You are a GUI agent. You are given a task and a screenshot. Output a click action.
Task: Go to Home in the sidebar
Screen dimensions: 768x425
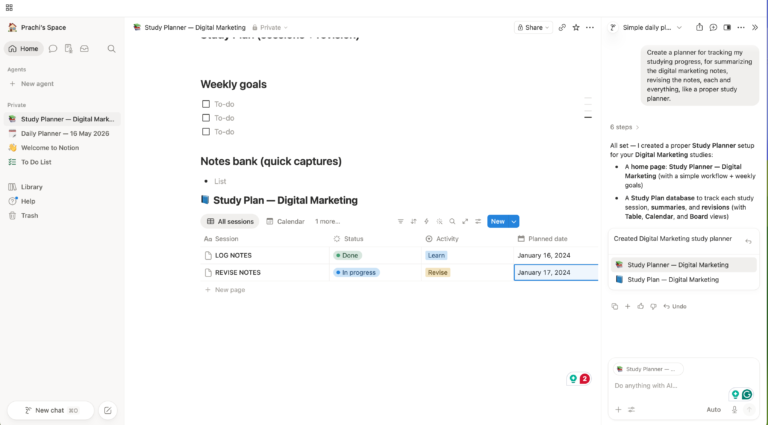[24, 48]
